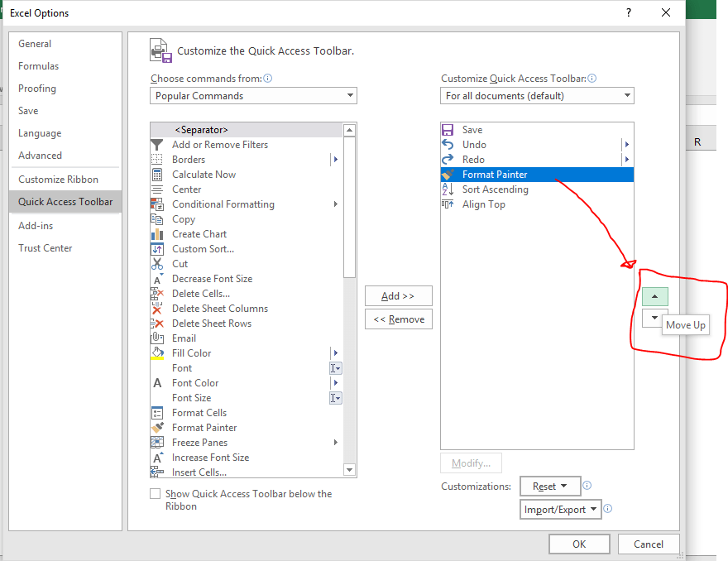The image size is (728, 561).
Task: Click the Add or Remove Filters funnel icon
Action: 157,145
